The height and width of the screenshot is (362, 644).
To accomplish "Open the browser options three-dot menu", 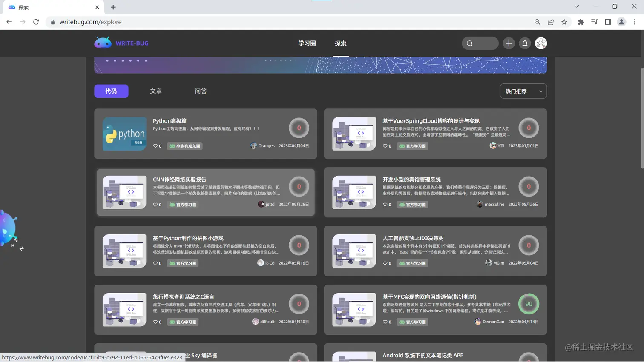I will tap(635, 22).
